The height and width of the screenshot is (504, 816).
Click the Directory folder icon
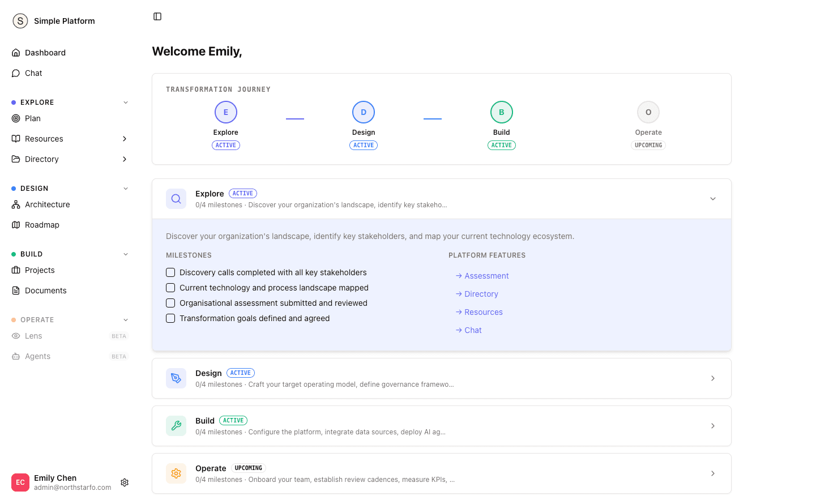[x=16, y=159]
